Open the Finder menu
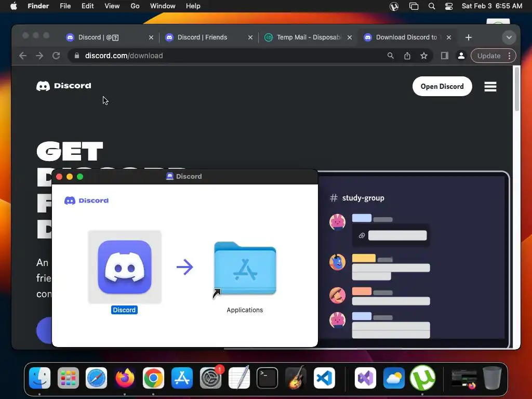Viewport: 532px width, 399px height. point(38,6)
